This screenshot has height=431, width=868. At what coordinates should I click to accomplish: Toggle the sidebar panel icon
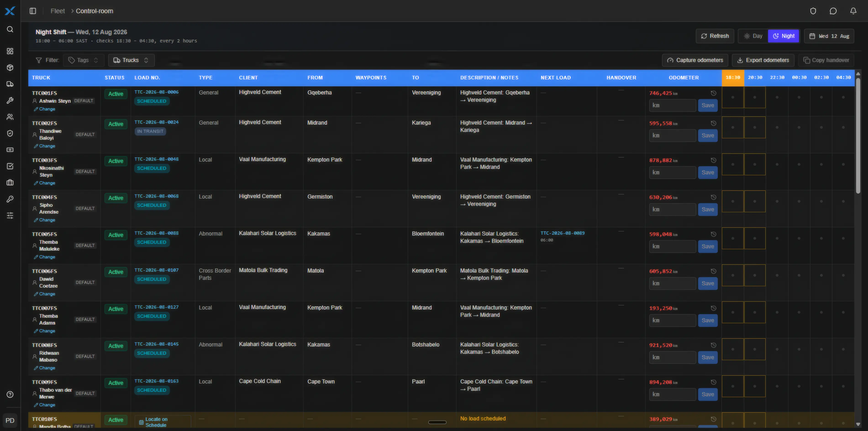point(33,11)
